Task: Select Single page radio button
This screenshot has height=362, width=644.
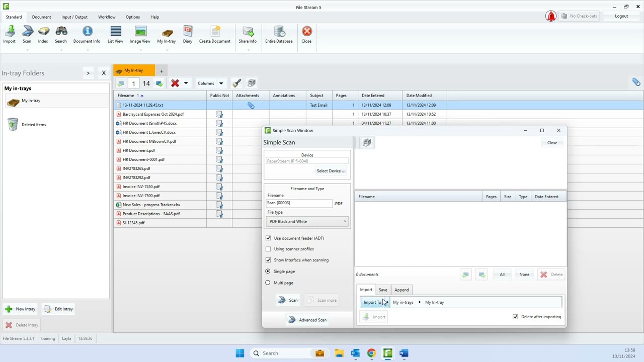Action: click(268, 271)
